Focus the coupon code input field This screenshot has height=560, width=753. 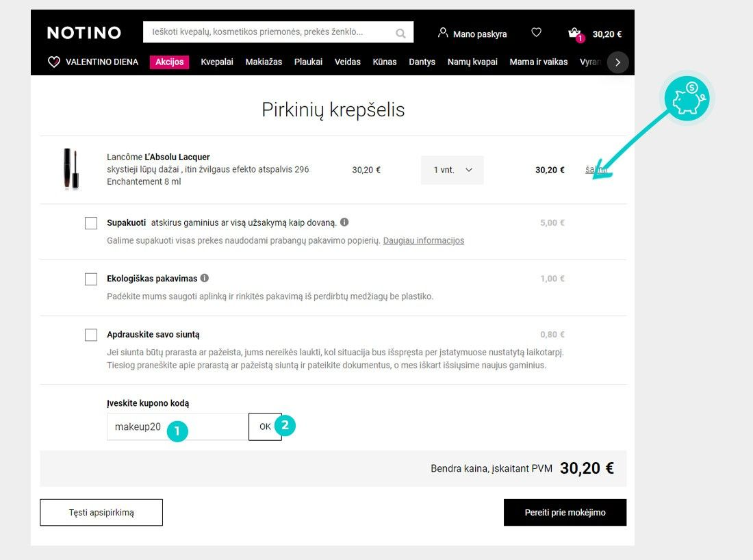click(x=178, y=427)
